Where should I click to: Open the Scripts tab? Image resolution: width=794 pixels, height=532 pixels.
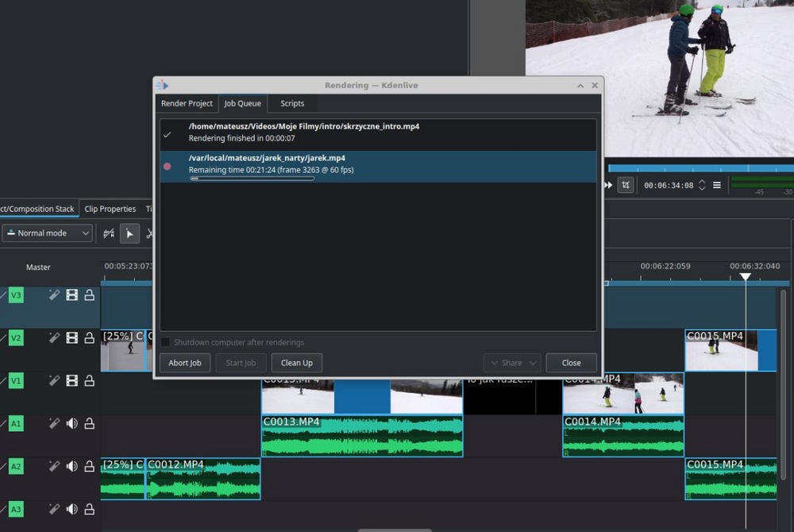292,103
